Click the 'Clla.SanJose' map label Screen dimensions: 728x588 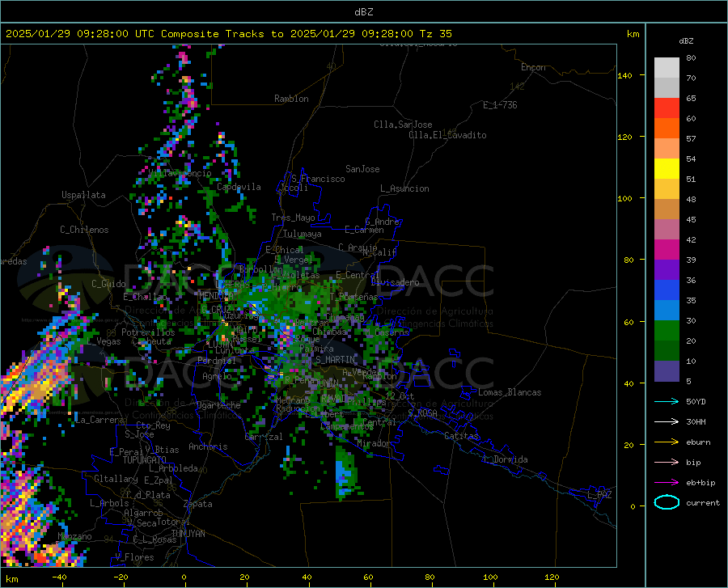(403, 125)
